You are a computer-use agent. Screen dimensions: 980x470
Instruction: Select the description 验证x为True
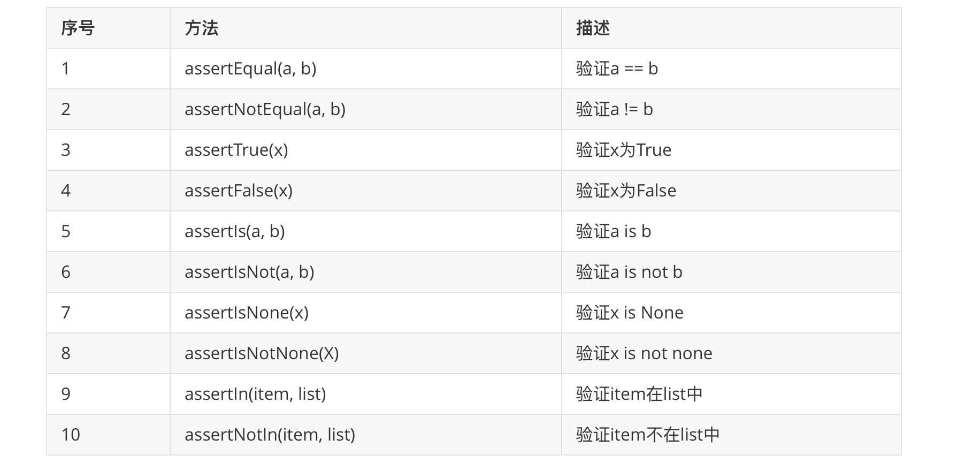click(623, 150)
